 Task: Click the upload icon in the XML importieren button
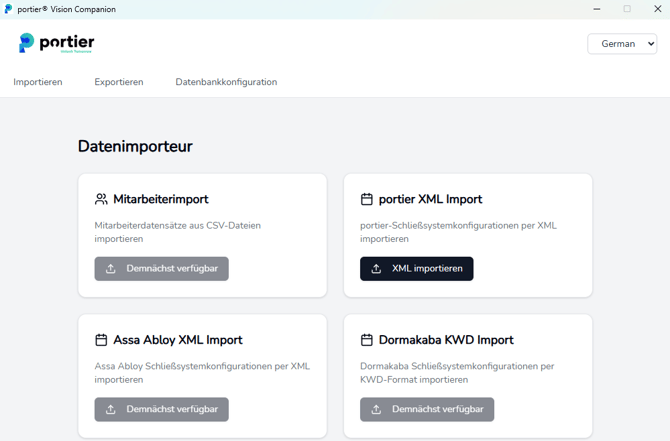point(376,269)
